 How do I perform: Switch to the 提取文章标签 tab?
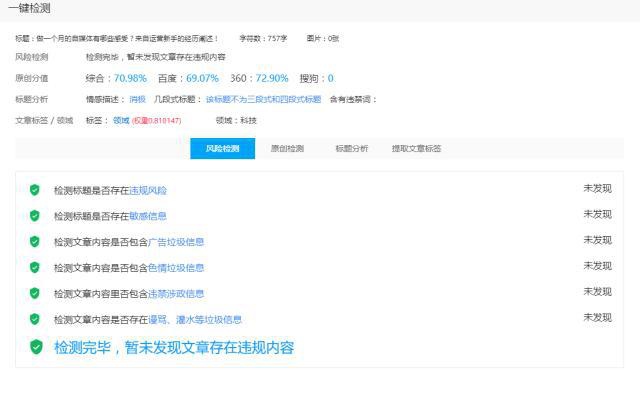click(416, 149)
